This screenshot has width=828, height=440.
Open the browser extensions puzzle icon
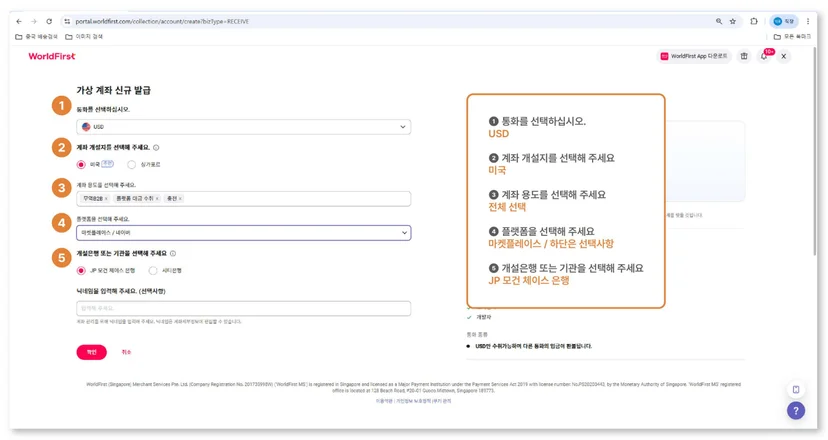(754, 22)
